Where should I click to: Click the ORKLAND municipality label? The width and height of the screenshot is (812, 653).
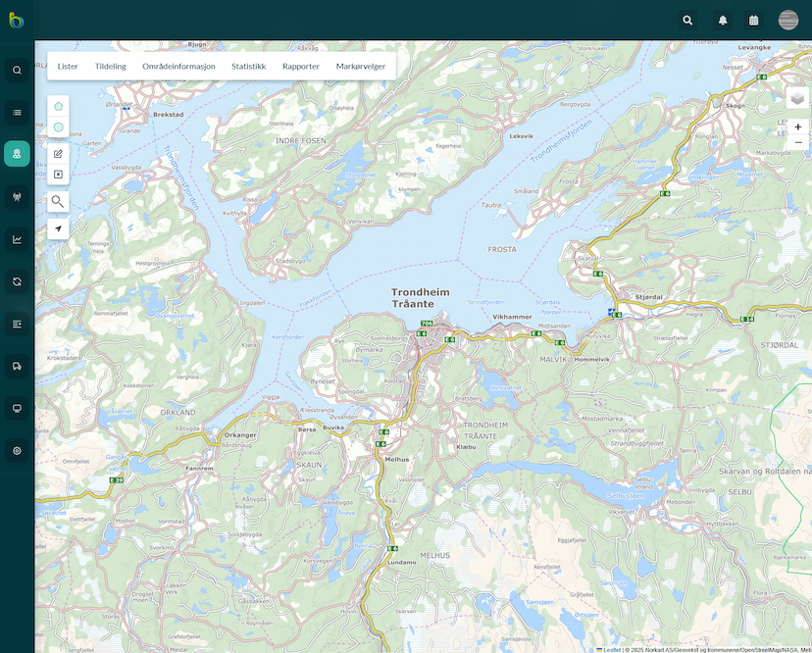pos(178,413)
